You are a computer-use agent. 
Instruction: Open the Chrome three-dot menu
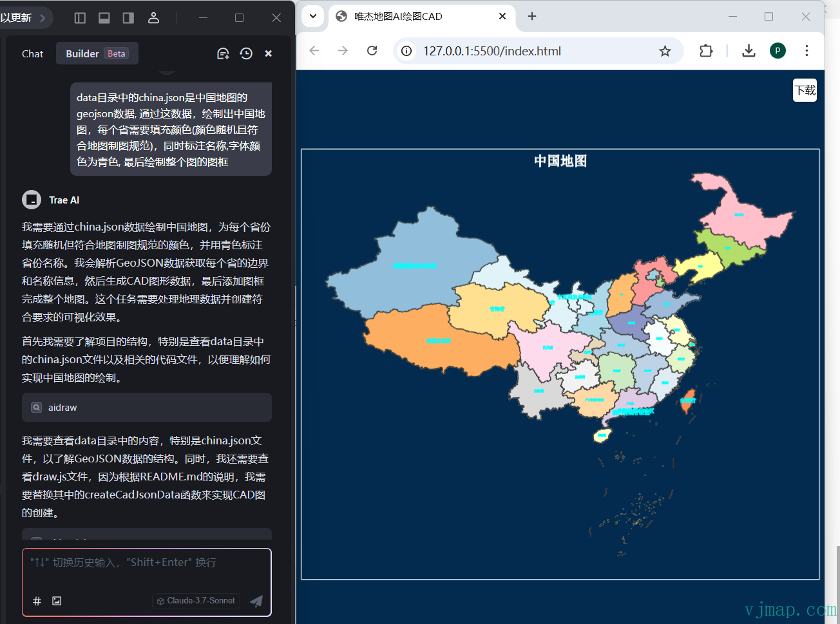pos(807,51)
